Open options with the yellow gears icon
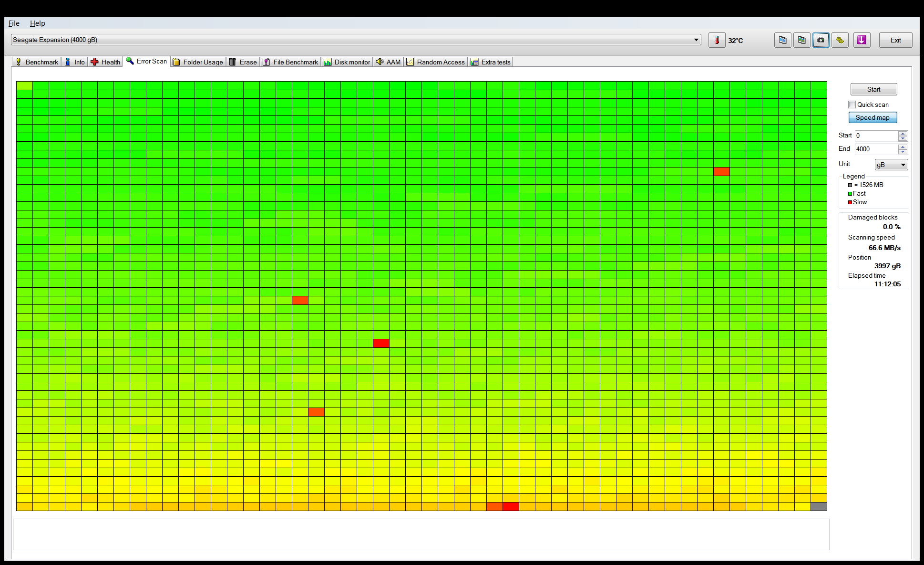This screenshot has width=924, height=565. pyautogui.click(x=840, y=41)
